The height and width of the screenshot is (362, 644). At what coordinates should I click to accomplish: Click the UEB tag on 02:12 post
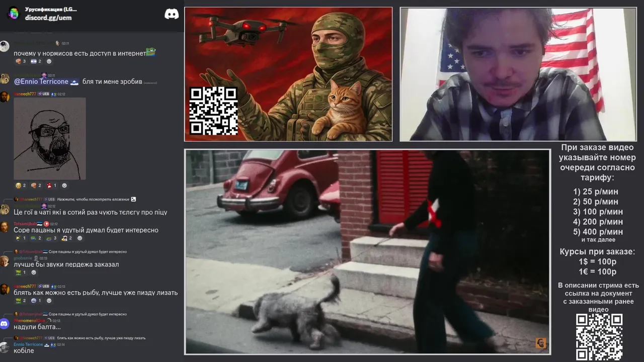pyautogui.click(x=44, y=94)
